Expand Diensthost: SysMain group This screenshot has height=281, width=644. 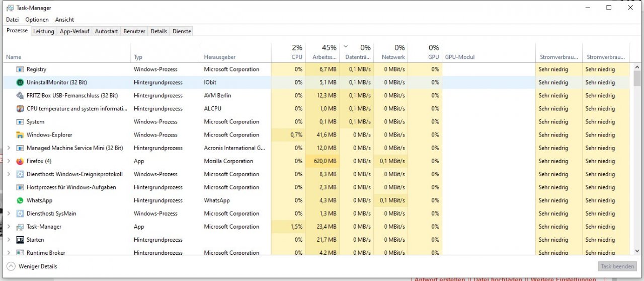(9, 214)
